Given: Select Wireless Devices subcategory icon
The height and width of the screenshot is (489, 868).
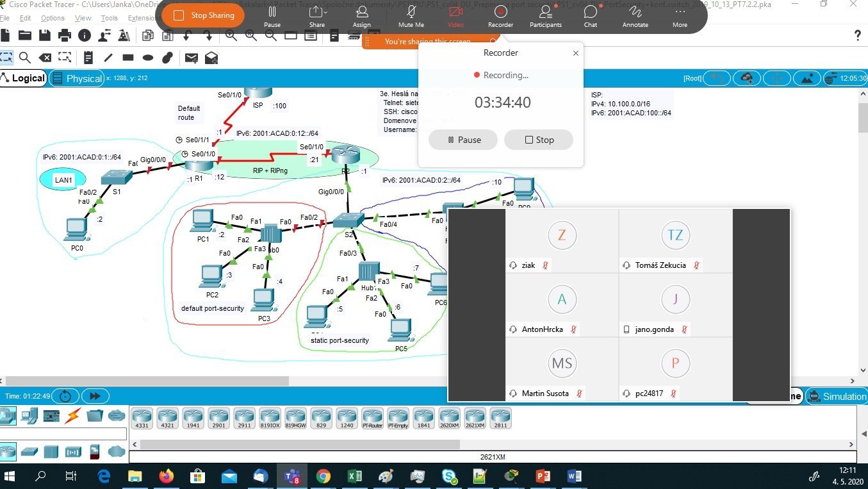Looking at the screenshot, I should click(x=73, y=452).
